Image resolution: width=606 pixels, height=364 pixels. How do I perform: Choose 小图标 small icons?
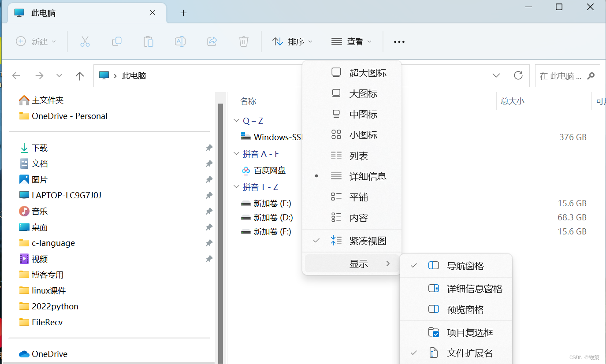[352, 135]
